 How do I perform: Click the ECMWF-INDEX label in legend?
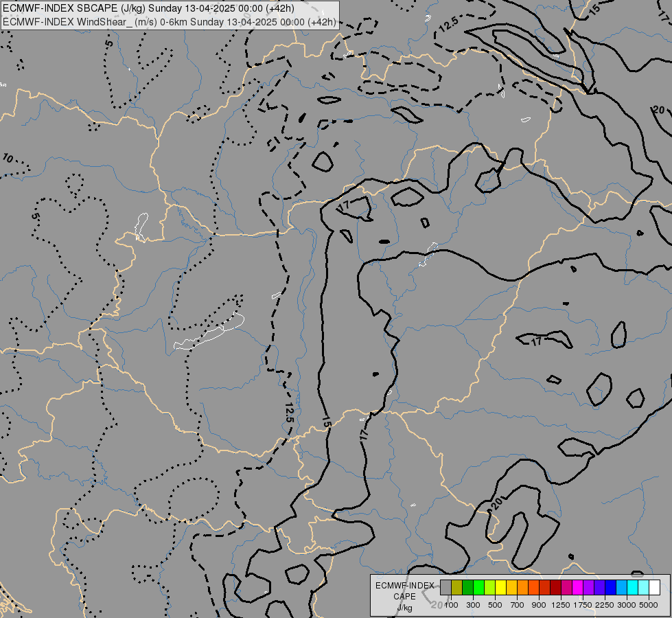[404, 586]
